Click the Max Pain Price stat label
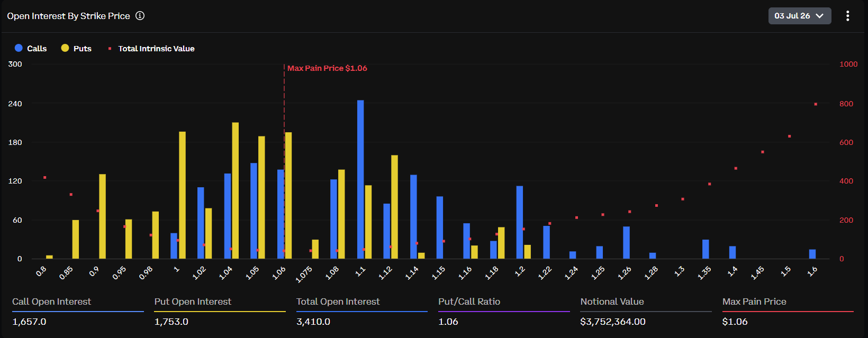This screenshot has width=868, height=338. (754, 302)
